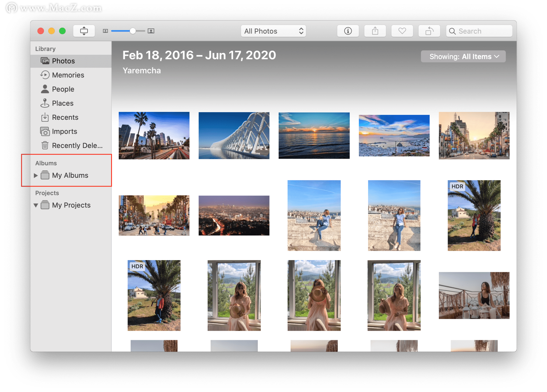547x392 pixels.
Task: Select Places in the sidebar
Action: 63,103
